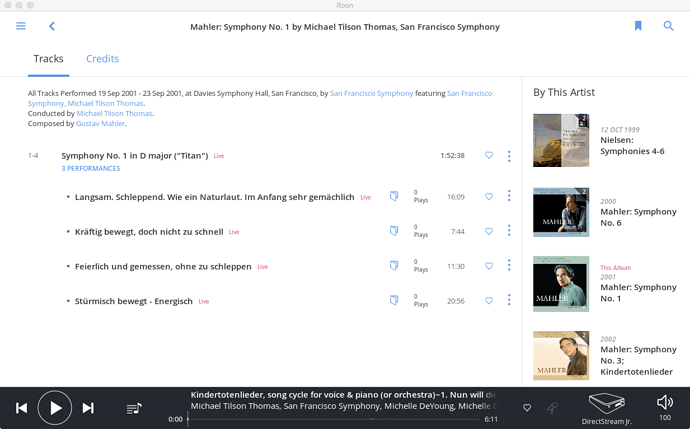Viewport: 690px width, 429px height.
Task: Open the 3 PERFORMANCES link
Action: (x=91, y=169)
